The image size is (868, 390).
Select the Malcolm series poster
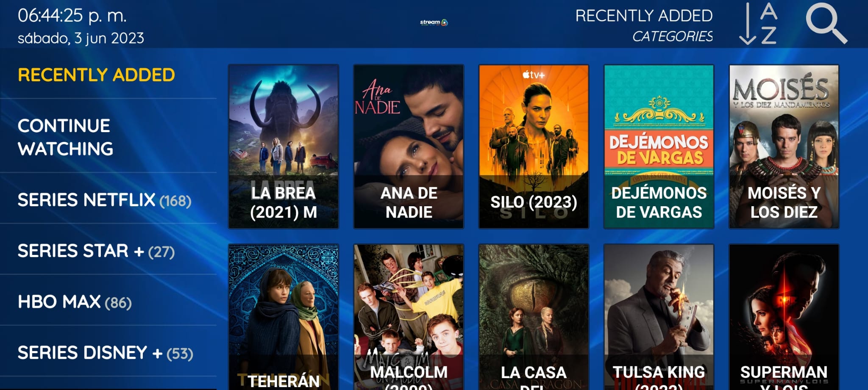pos(409,317)
